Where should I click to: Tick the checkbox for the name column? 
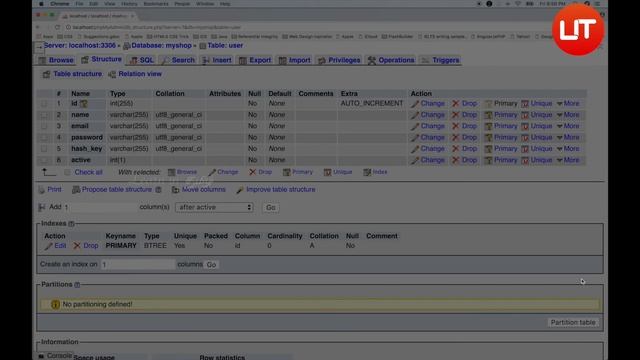[44, 115]
